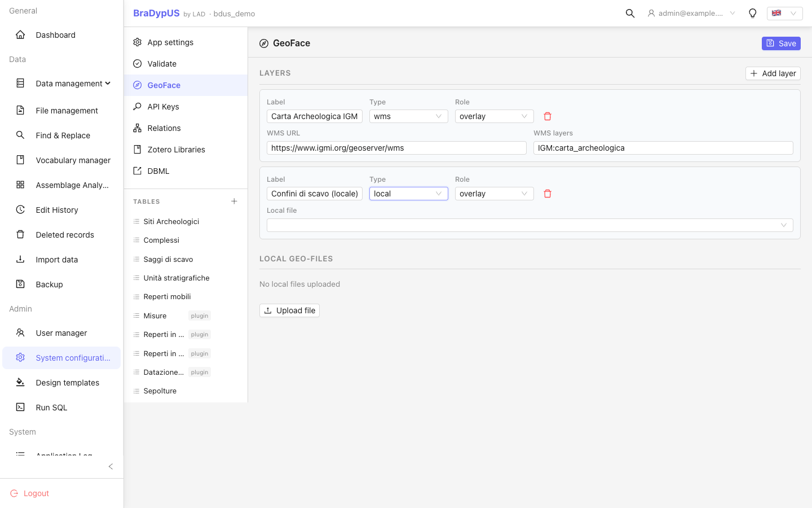Click the lightbulb icon in top bar
This screenshot has height=508, width=812.
[x=752, y=14]
